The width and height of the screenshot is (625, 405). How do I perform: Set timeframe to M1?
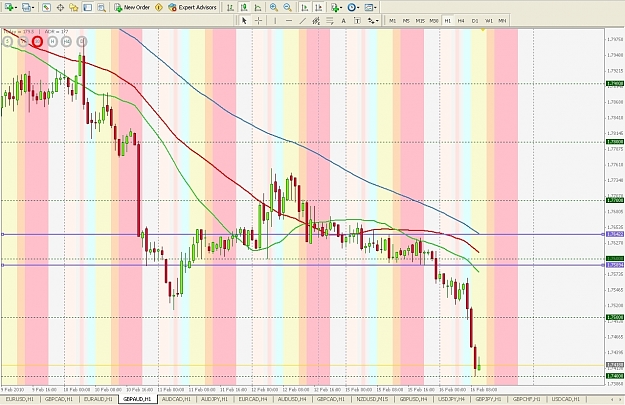[393, 21]
